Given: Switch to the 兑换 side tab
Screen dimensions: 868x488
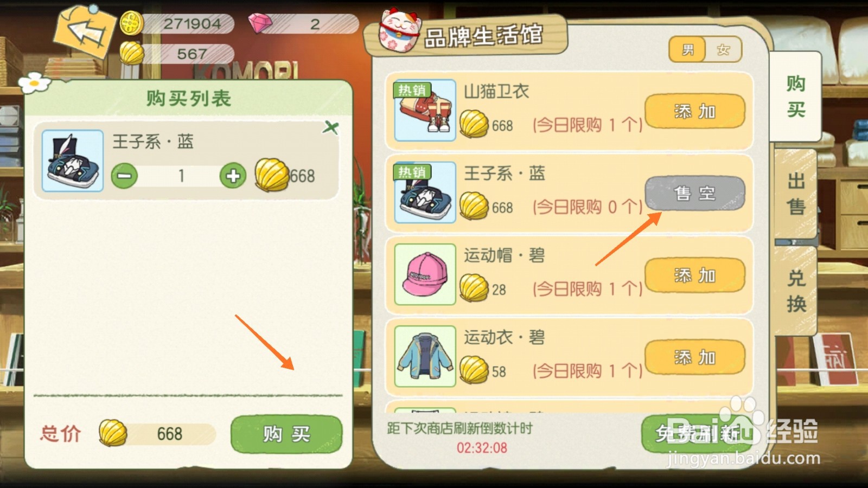Looking at the screenshot, I should click(796, 291).
